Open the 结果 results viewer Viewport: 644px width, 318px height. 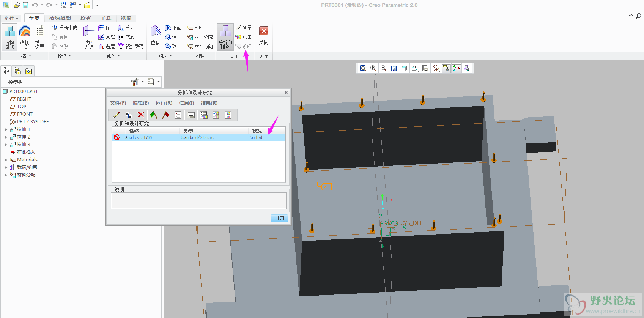(244, 37)
